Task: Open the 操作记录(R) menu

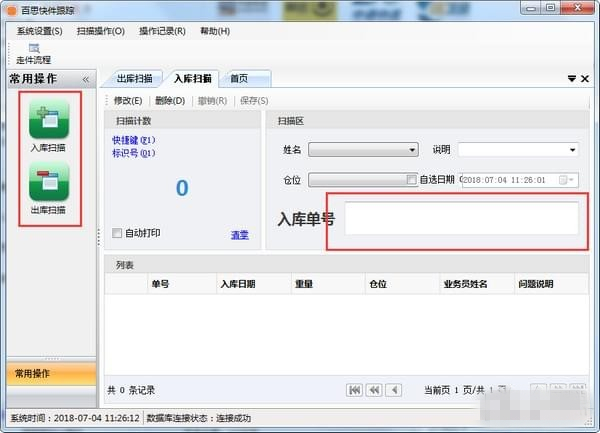Action: 162,31
